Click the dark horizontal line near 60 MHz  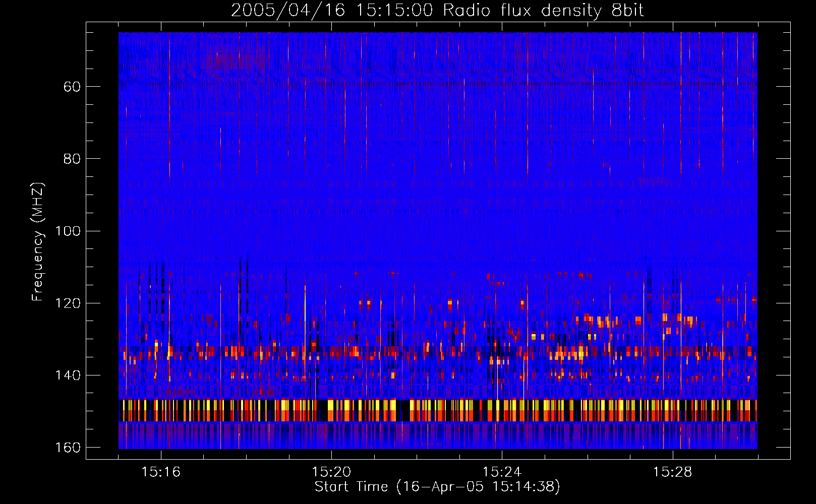[x=438, y=84]
